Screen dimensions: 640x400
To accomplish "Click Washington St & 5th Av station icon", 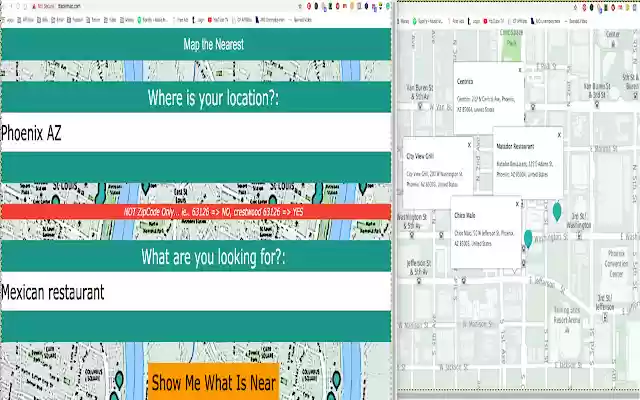I will [x=411, y=235].
